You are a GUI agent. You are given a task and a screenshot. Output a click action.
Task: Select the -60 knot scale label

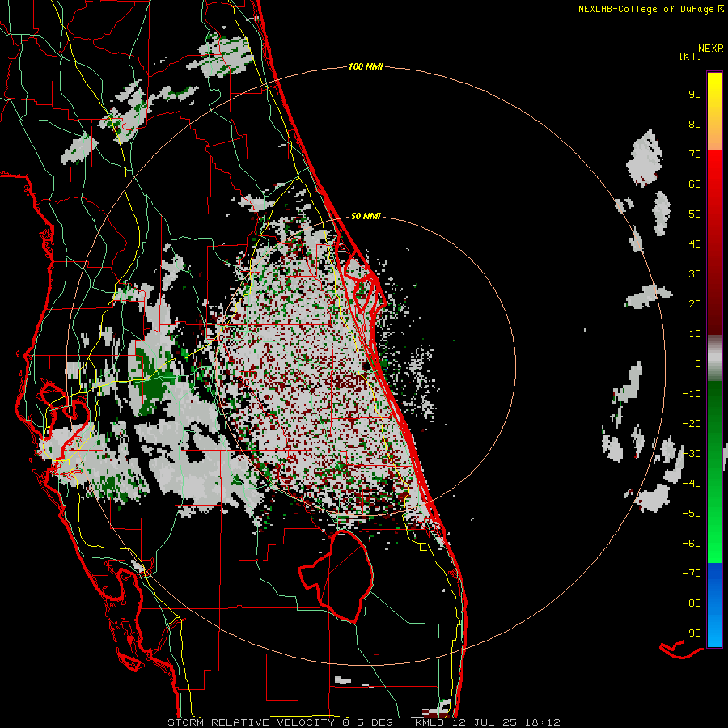coord(692,544)
